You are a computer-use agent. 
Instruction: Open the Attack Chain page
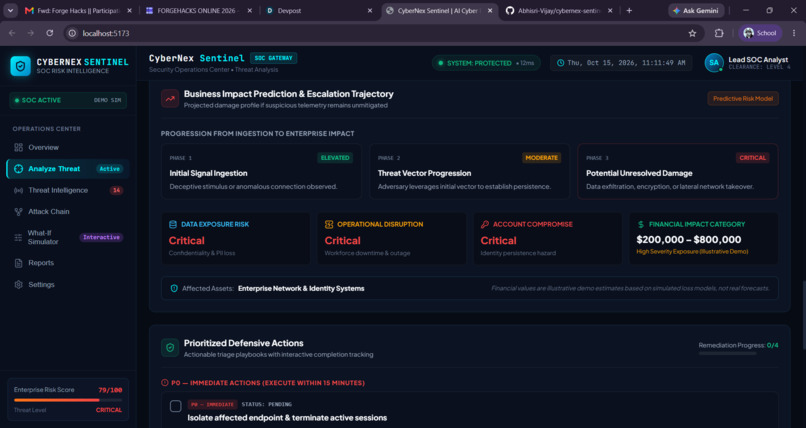click(x=68, y=212)
